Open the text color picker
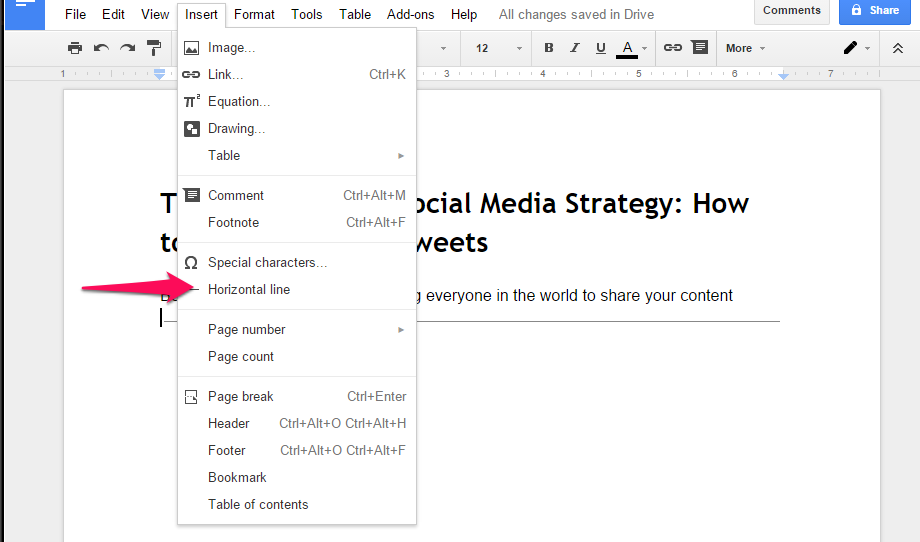The height and width of the screenshot is (542, 920). [631, 49]
